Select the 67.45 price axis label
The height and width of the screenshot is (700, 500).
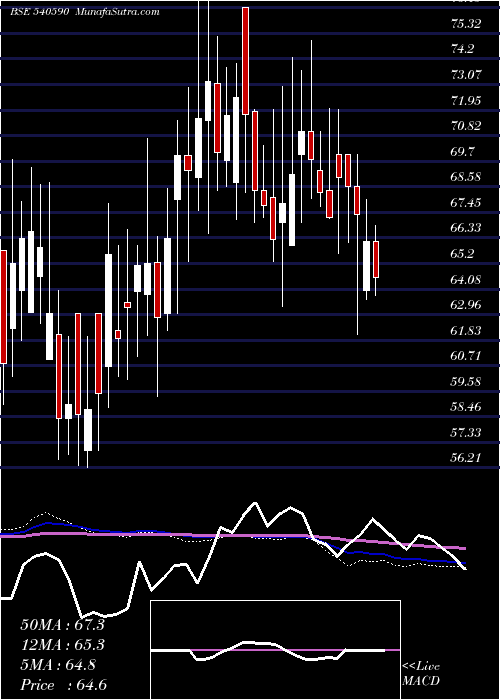pos(467,204)
